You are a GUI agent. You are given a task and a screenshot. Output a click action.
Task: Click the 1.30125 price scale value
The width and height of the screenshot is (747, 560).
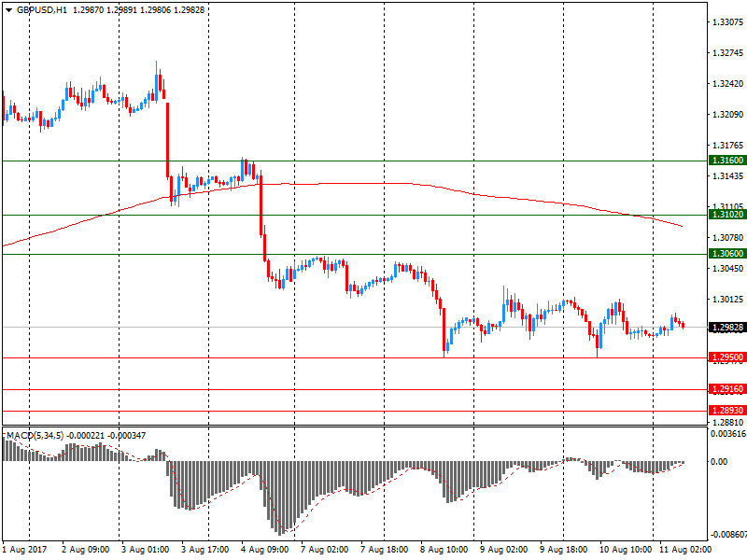pyautogui.click(x=727, y=299)
